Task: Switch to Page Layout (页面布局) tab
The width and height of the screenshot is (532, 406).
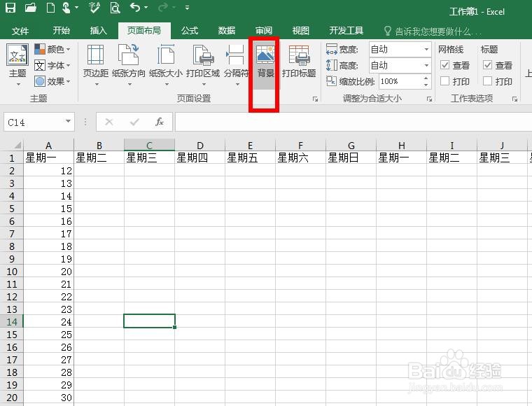Action: [144, 31]
